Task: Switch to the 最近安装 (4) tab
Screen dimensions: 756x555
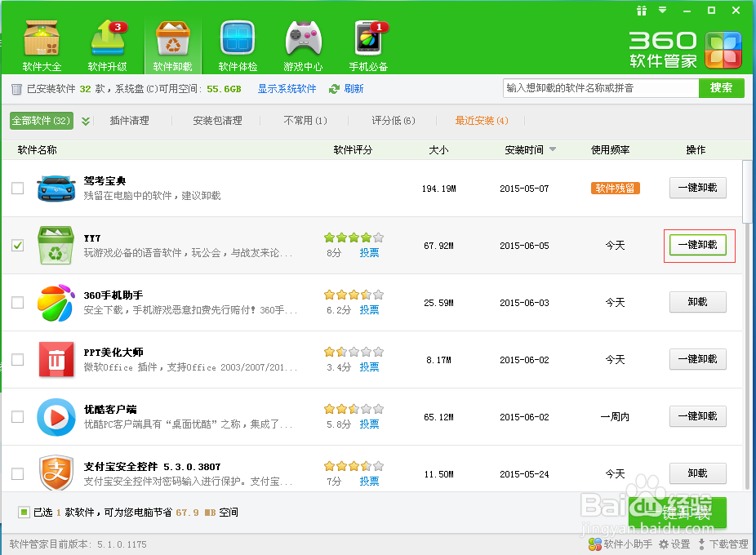Action: tap(482, 121)
